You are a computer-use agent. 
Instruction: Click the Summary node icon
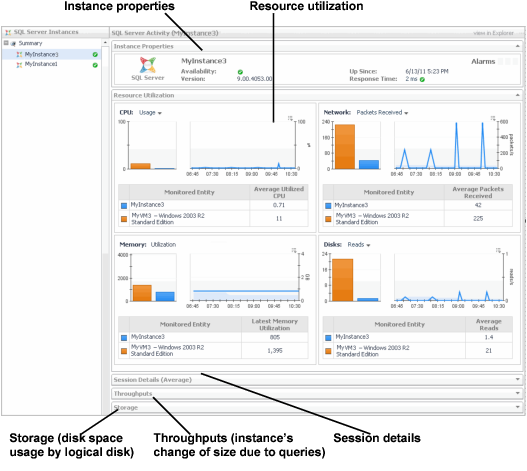pos(13,43)
